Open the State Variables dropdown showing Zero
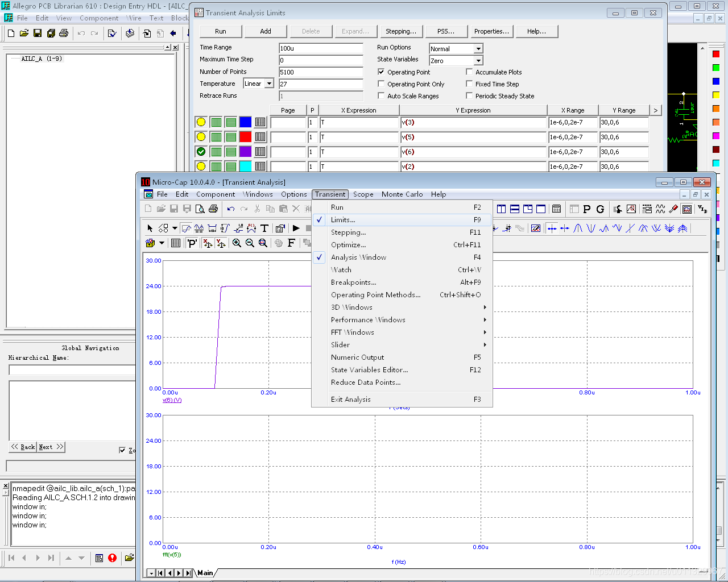The image size is (728, 582). [x=478, y=60]
